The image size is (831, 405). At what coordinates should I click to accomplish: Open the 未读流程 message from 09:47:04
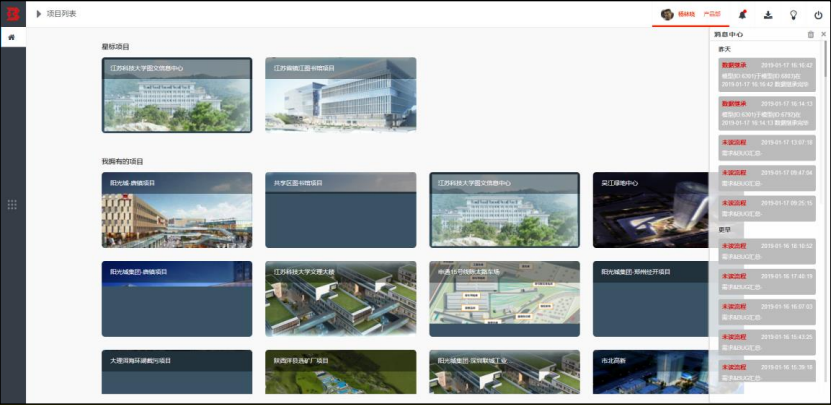[767, 178]
